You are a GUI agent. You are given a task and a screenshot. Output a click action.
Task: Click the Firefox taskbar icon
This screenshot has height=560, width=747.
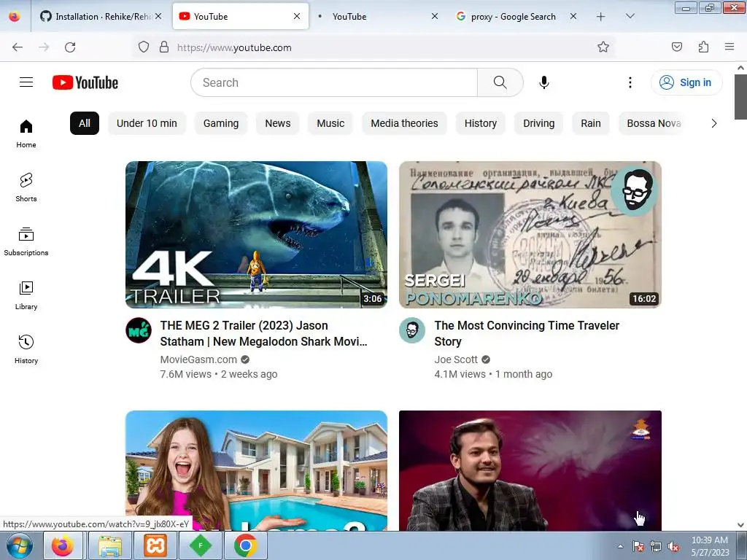63,545
